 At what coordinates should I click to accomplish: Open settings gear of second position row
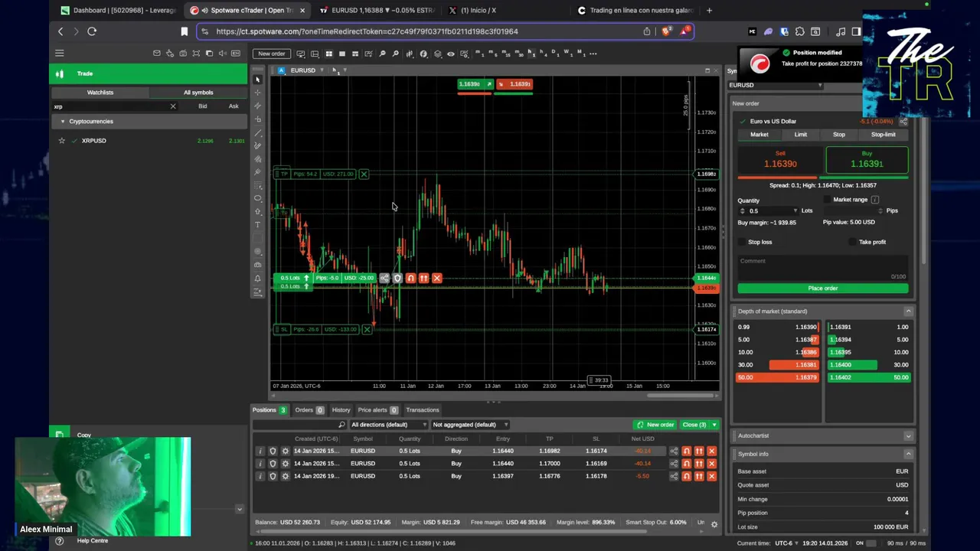285,464
